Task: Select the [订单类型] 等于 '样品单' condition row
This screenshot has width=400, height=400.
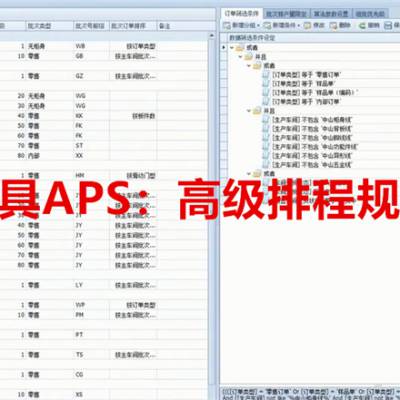Action: point(303,84)
